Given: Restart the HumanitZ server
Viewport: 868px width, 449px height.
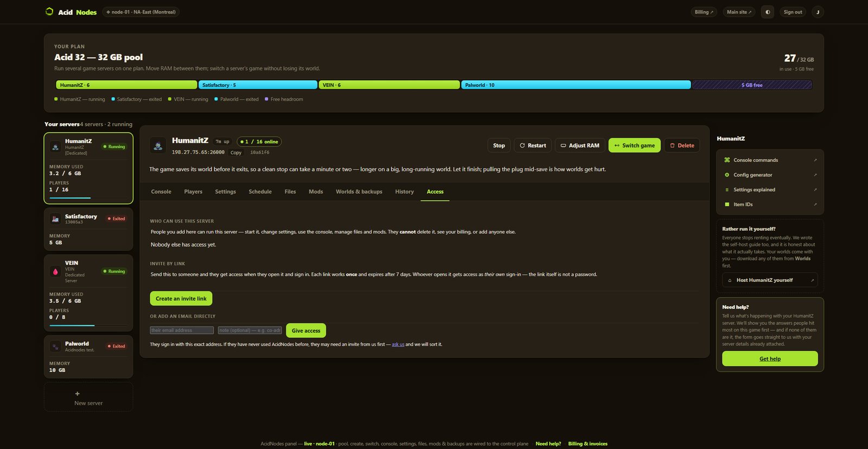Looking at the screenshot, I should 533,146.
